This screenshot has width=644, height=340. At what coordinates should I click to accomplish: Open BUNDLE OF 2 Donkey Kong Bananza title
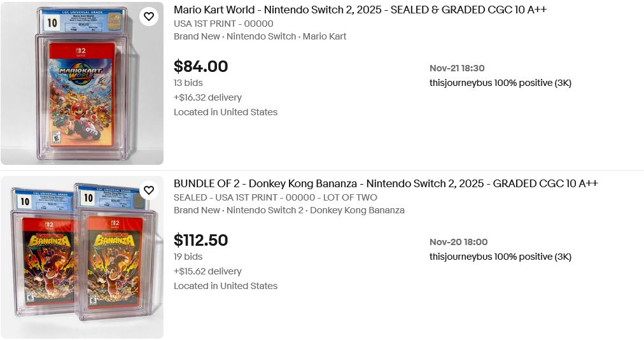[386, 183]
